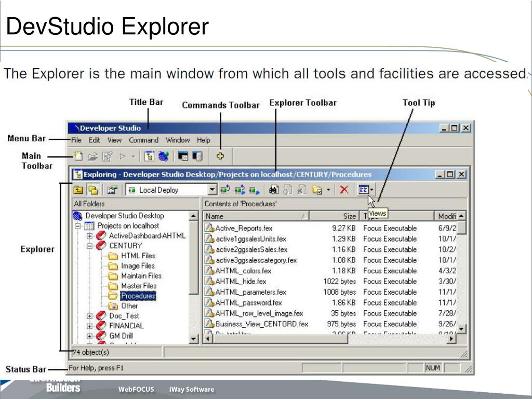The height and width of the screenshot is (399, 532).
Task: Click the command console window icon
Action: 183,156
